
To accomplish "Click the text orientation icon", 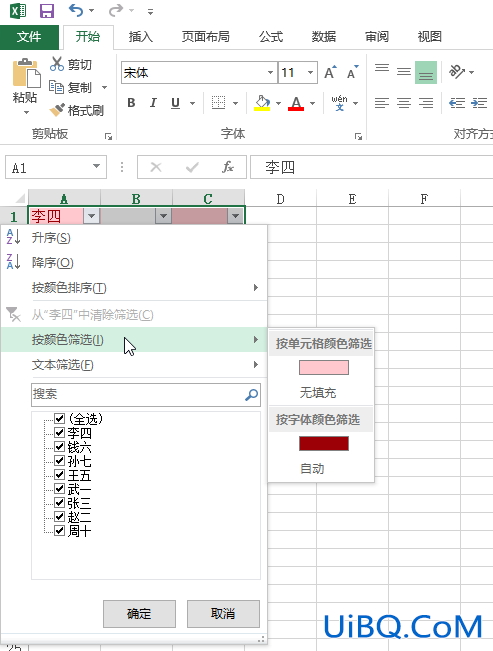I will (x=457, y=72).
